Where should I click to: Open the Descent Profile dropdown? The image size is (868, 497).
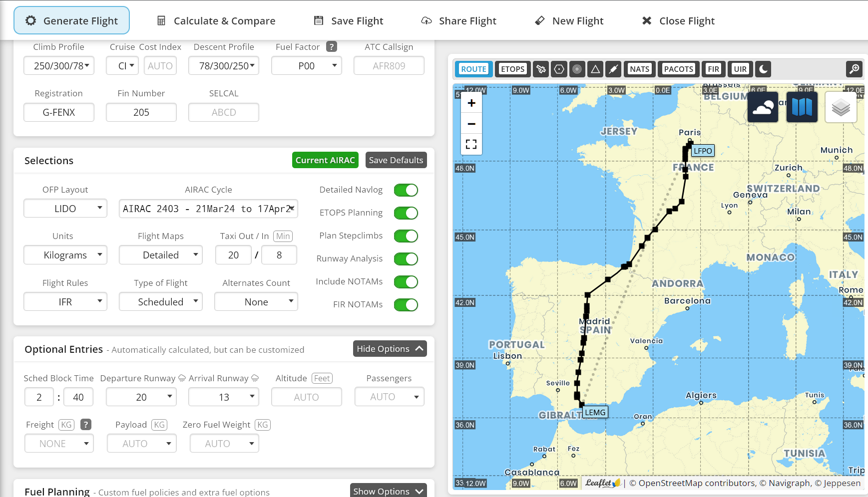pos(224,65)
